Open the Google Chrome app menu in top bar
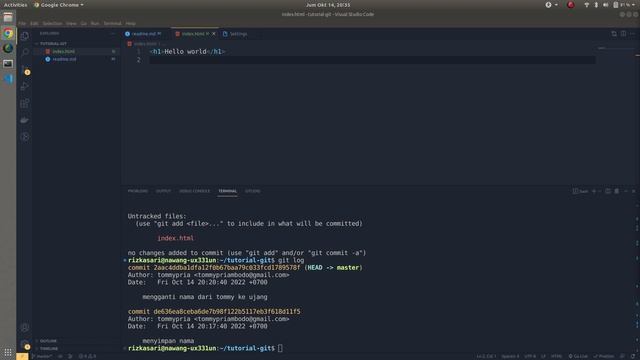This screenshot has height=360, width=640. [59, 5]
